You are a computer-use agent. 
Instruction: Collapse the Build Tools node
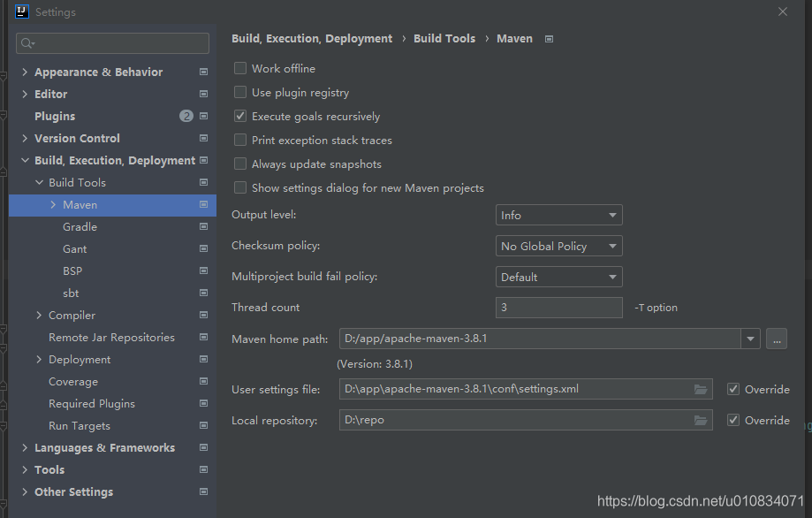tap(39, 182)
